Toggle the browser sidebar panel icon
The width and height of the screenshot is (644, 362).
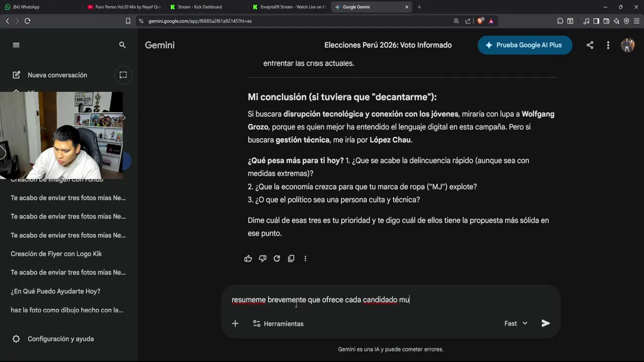pyautogui.click(x=596, y=21)
